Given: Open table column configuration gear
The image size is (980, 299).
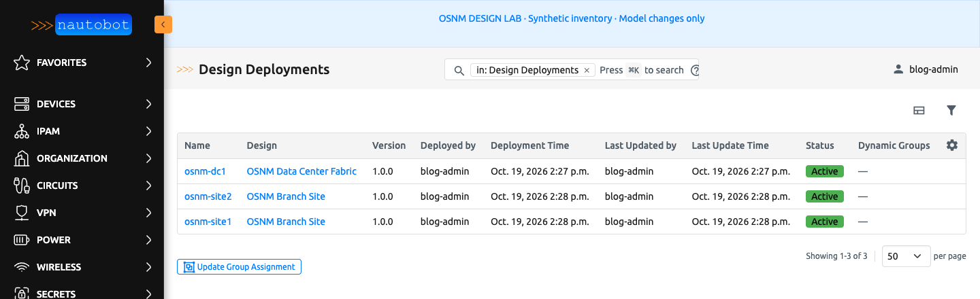Looking at the screenshot, I should click(952, 145).
